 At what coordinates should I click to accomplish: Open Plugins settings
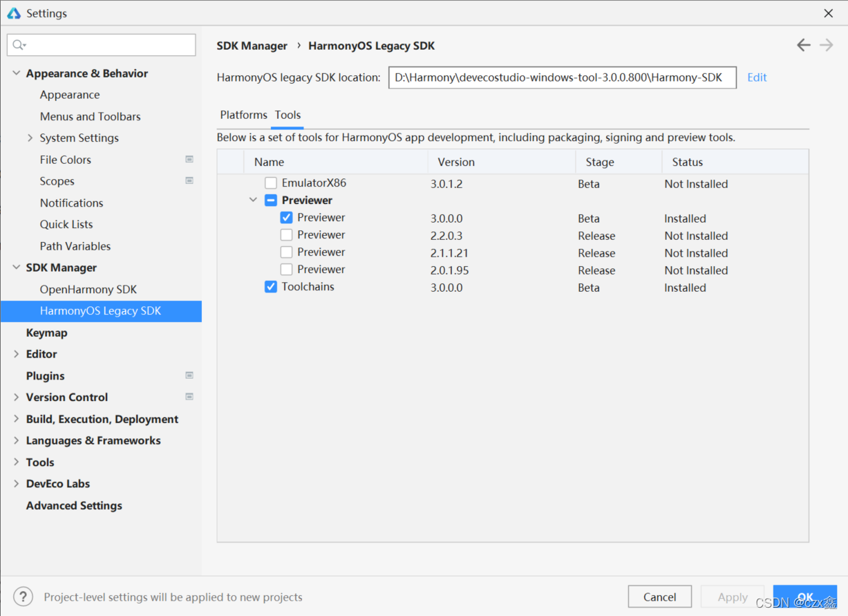pos(46,375)
